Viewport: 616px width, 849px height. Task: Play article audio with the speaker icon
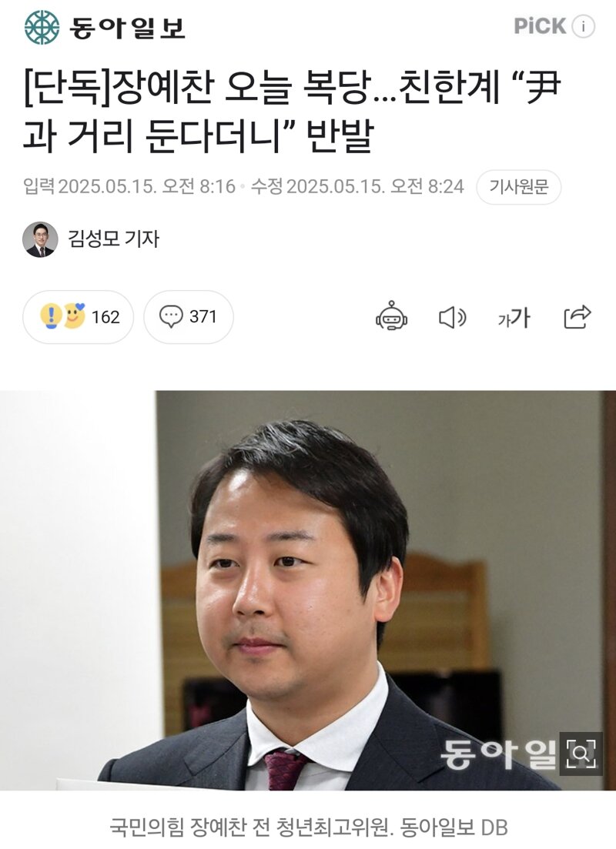pyautogui.click(x=453, y=317)
